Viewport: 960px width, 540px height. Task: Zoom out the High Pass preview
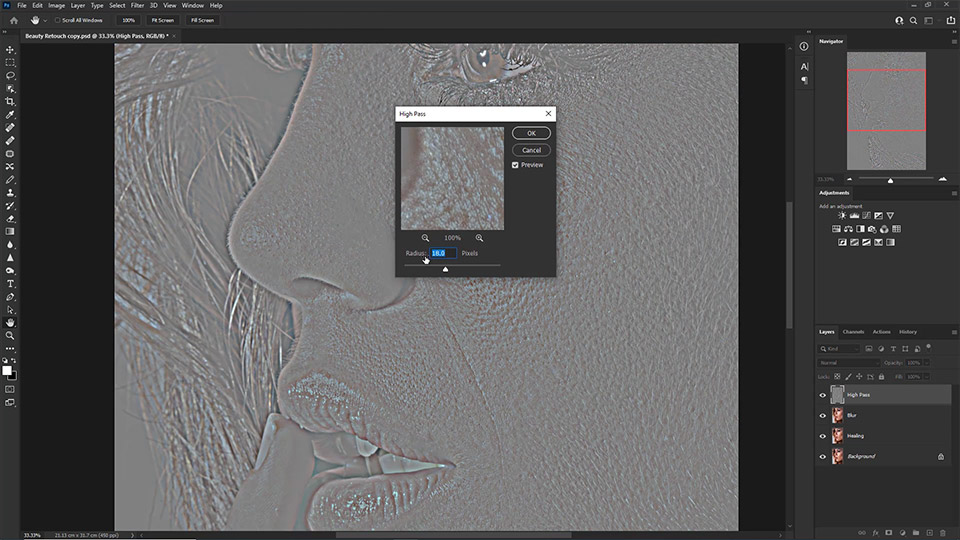(x=426, y=238)
